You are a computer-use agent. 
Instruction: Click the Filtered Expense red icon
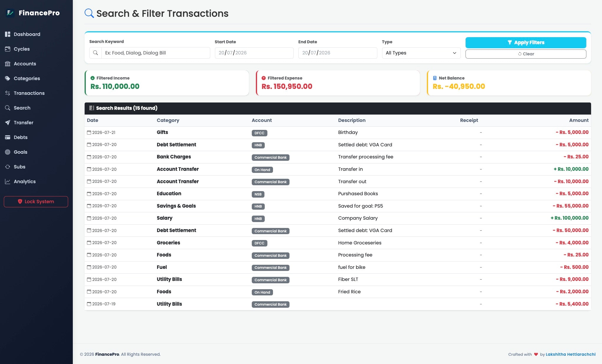pyautogui.click(x=264, y=78)
